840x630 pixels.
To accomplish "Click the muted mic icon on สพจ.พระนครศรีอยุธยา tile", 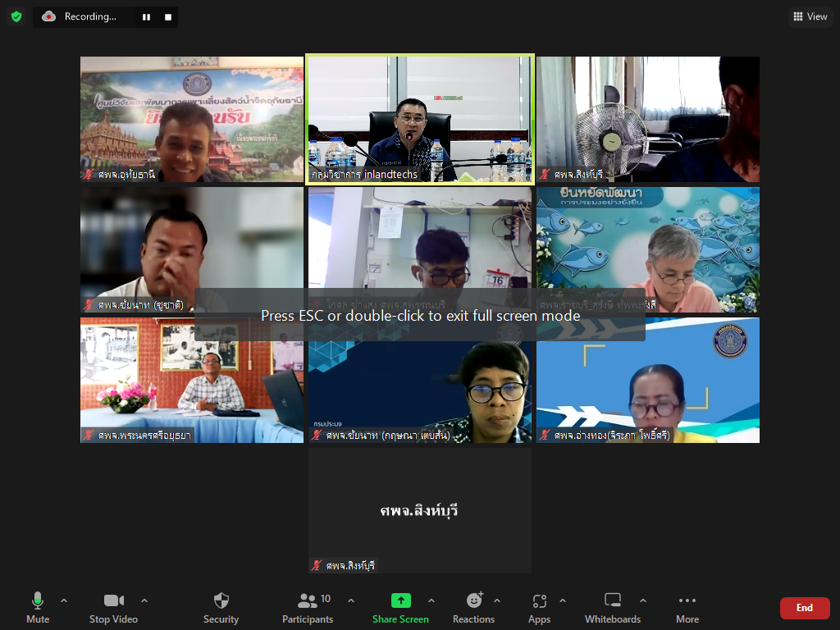I will point(89,435).
